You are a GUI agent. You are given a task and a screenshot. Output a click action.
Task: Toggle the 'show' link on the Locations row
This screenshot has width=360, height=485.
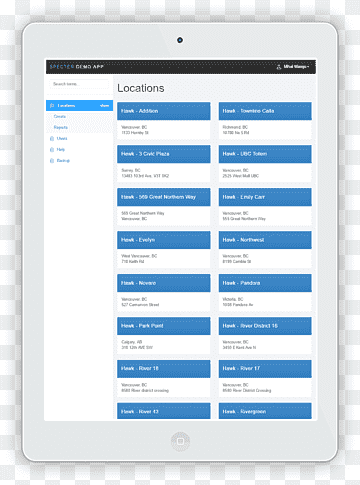tap(104, 106)
